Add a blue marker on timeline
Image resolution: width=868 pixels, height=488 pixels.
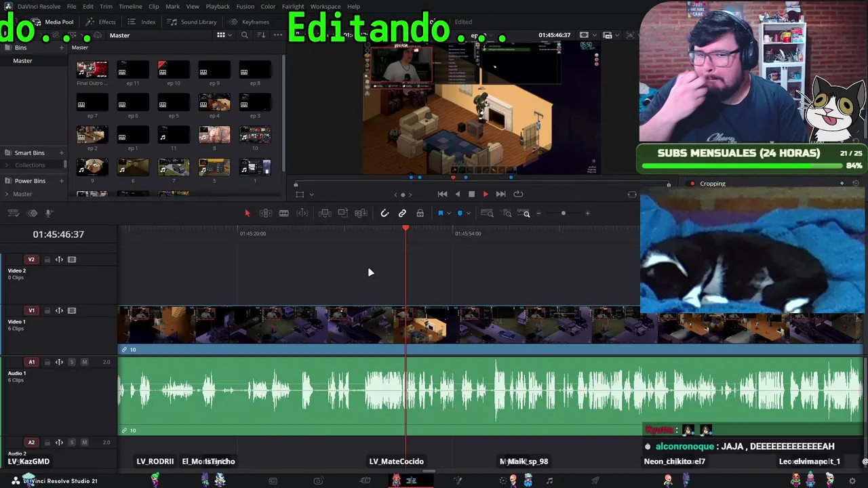click(x=459, y=213)
